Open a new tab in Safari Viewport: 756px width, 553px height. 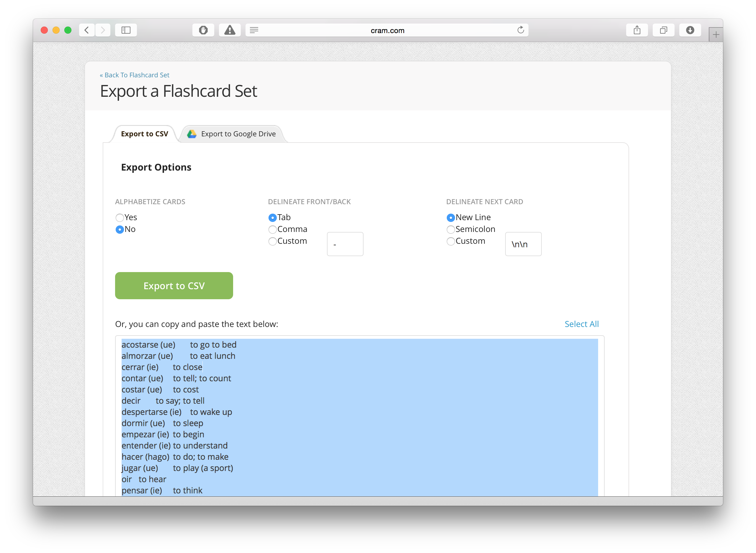(x=716, y=34)
